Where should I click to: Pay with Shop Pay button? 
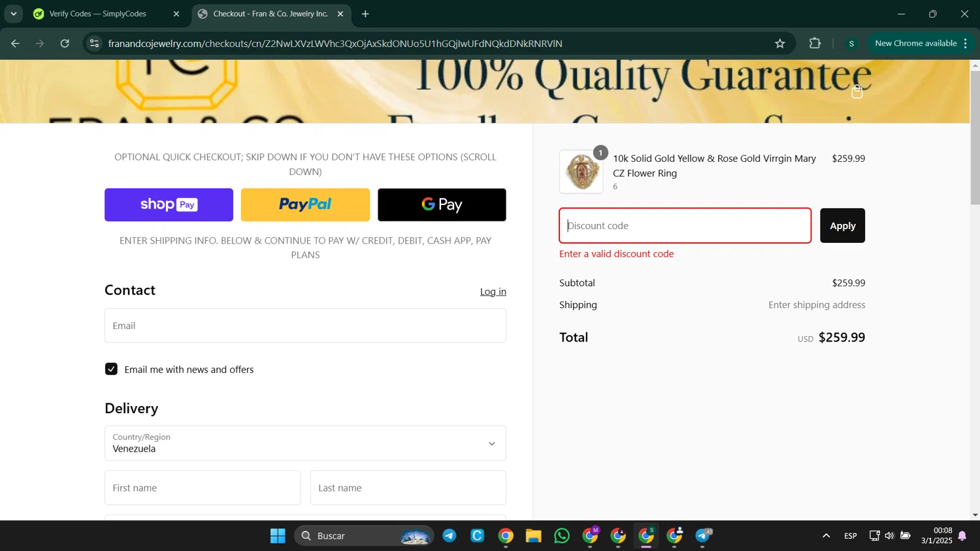(x=169, y=204)
